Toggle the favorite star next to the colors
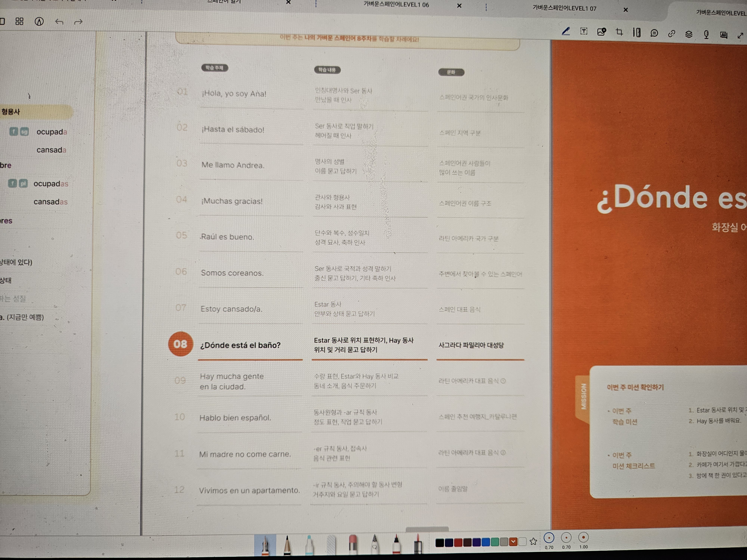The image size is (747, 560). click(533, 542)
